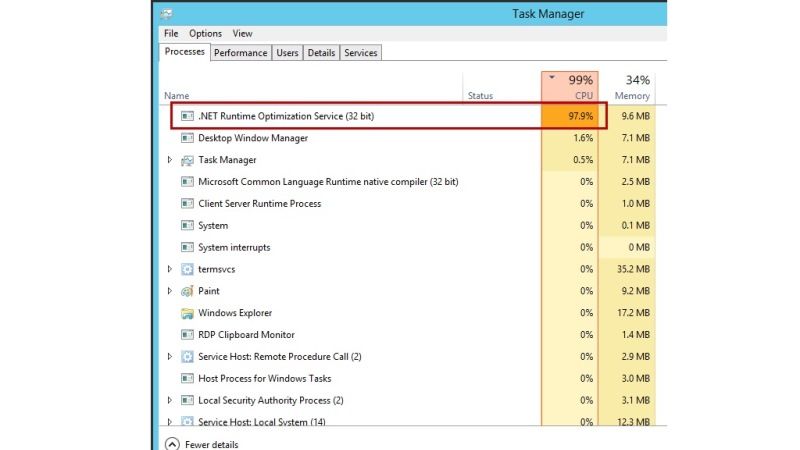Click the Windows Explorer folder icon

(x=187, y=313)
